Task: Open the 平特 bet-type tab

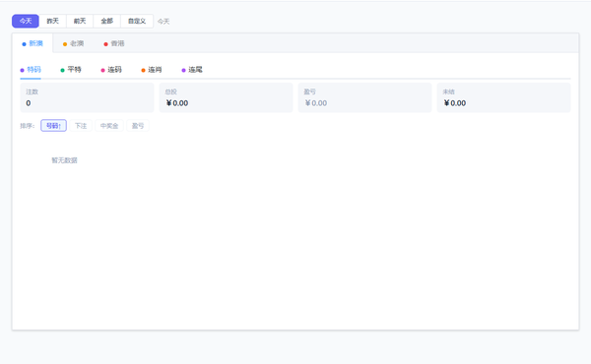Action: point(71,70)
